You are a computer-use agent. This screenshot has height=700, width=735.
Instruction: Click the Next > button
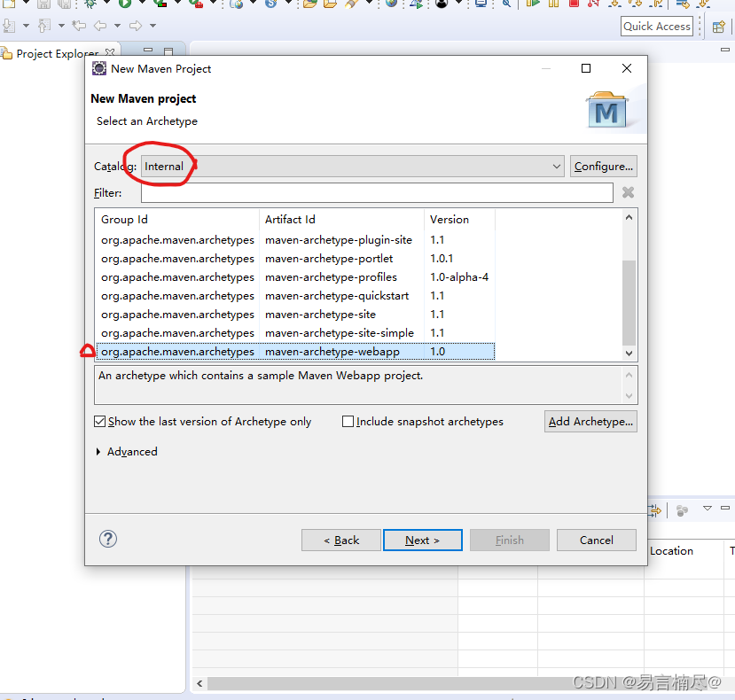click(422, 541)
